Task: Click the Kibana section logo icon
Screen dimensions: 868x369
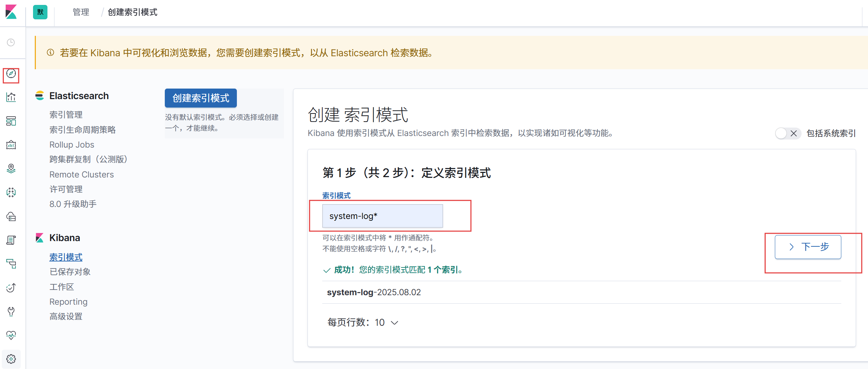Action: point(40,238)
